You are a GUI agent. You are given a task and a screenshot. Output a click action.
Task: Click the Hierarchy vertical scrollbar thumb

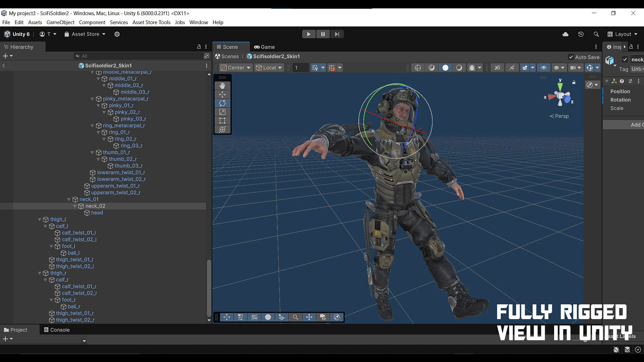click(x=209, y=288)
